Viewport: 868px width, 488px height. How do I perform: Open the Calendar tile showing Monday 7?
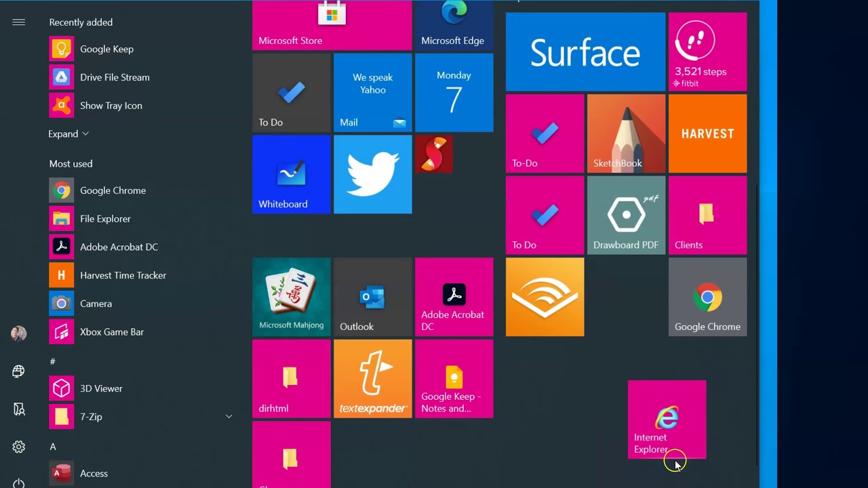click(454, 93)
